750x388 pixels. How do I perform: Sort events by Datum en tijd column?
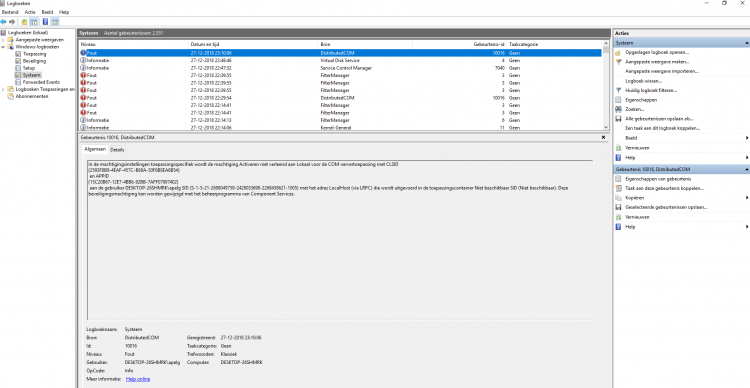[205, 44]
